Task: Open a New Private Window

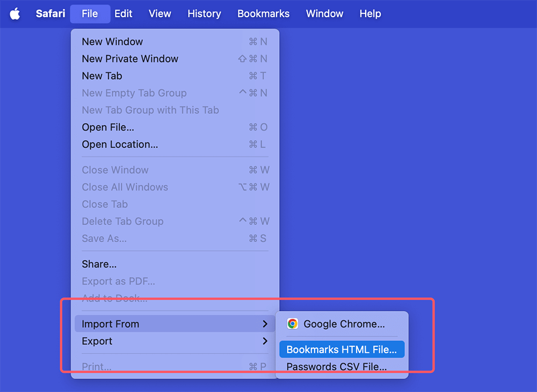Action: click(x=129, y=59)
